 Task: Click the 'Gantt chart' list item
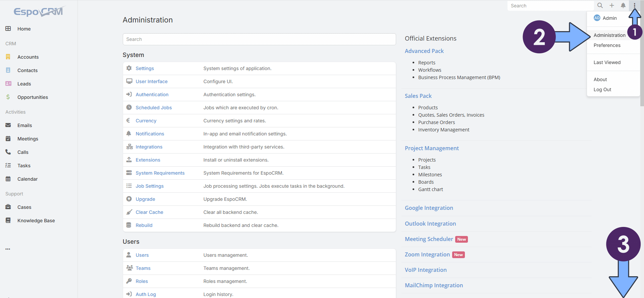click(x=431, y=189)
